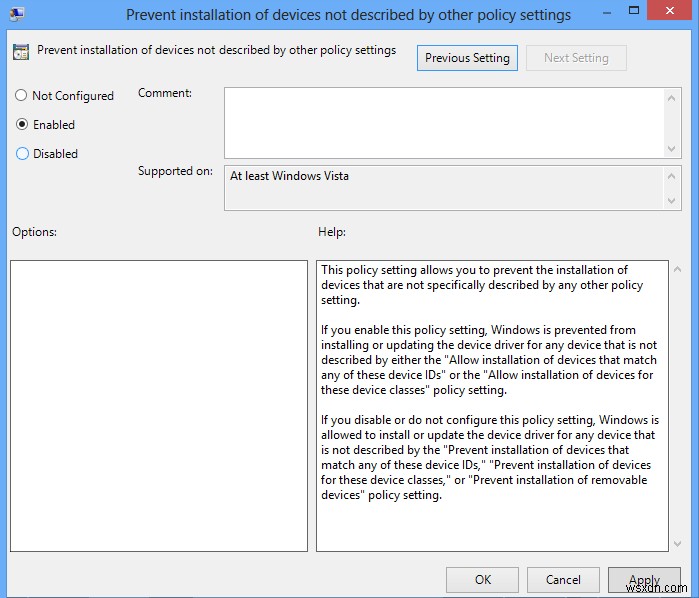Image resolution: width=699 pixels, height=598 pixels.
Task: Click the Supported on text field
Action: [444, 188]
